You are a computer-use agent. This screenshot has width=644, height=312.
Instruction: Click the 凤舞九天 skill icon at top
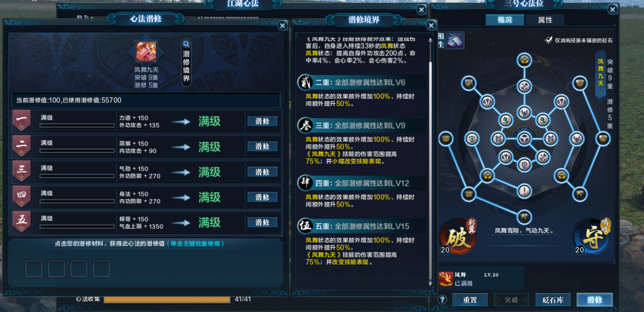[145, 51]
